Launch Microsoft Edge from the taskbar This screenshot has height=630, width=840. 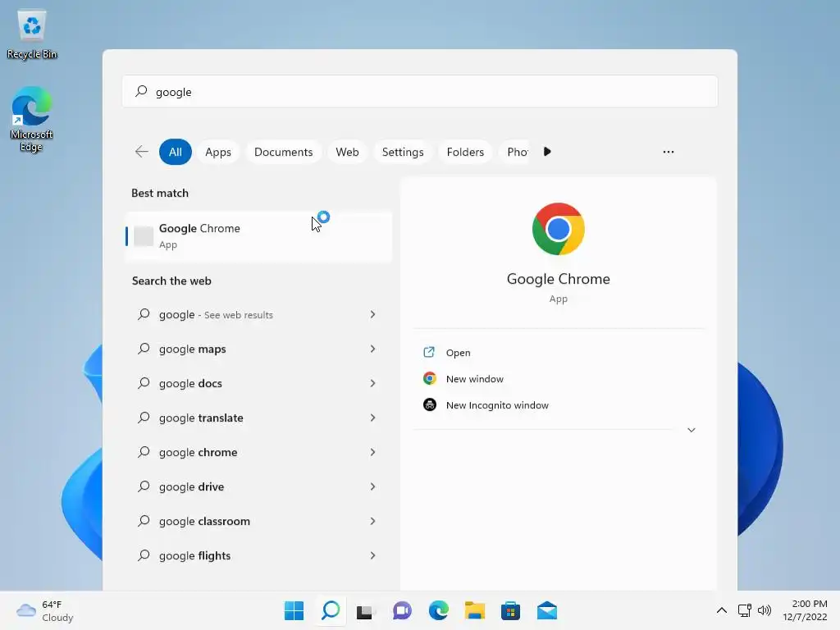439,610
